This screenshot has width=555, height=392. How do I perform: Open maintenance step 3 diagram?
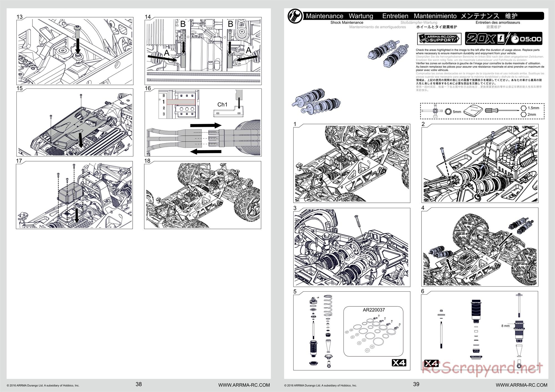[x=352, y=247]
